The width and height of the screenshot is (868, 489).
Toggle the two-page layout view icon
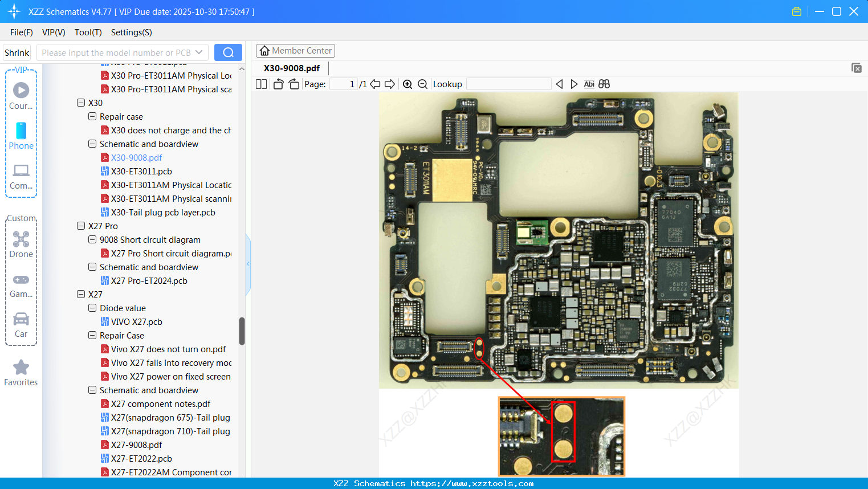click(x=261, y=84)
